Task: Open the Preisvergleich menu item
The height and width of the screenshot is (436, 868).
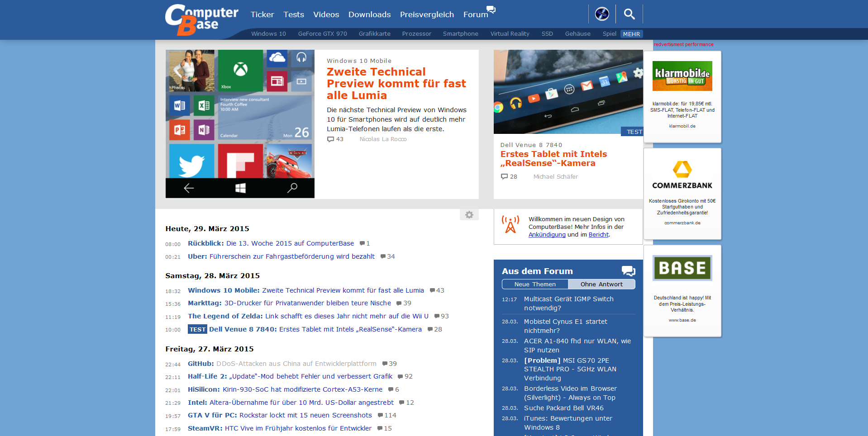Action: point(427,14)
